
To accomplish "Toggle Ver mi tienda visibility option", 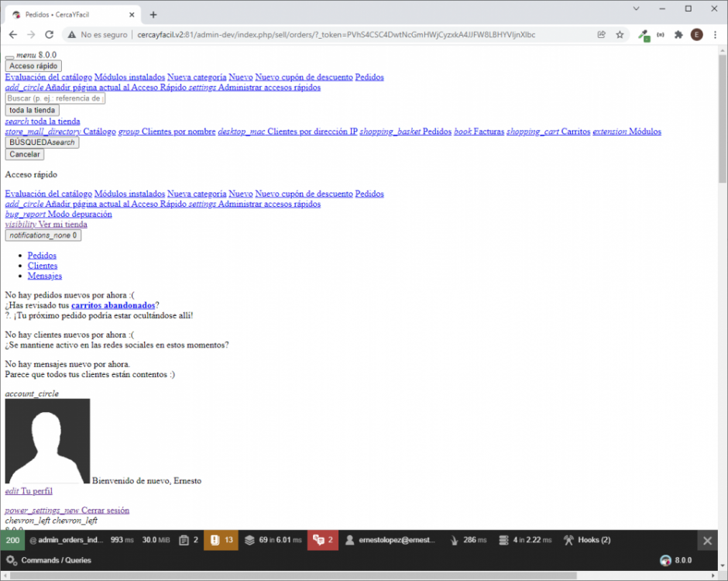I will tap(46, 224).
